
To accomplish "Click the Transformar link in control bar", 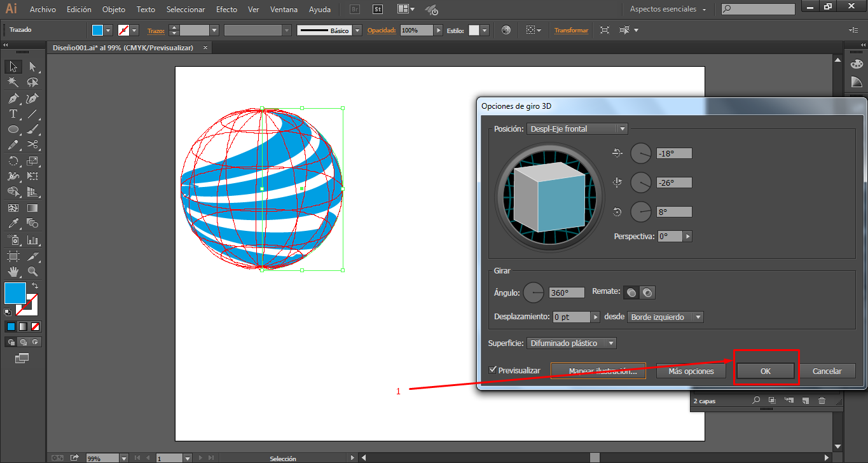I will pos(571,30).
